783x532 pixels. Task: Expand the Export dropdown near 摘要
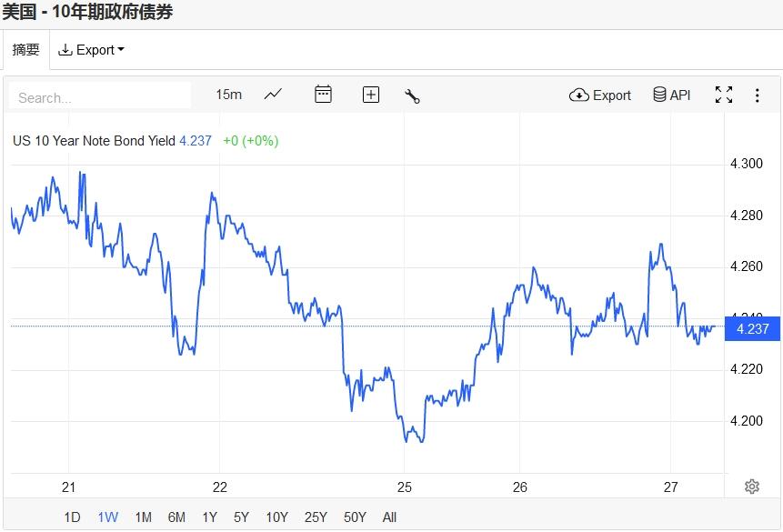(x=91, y=50)
